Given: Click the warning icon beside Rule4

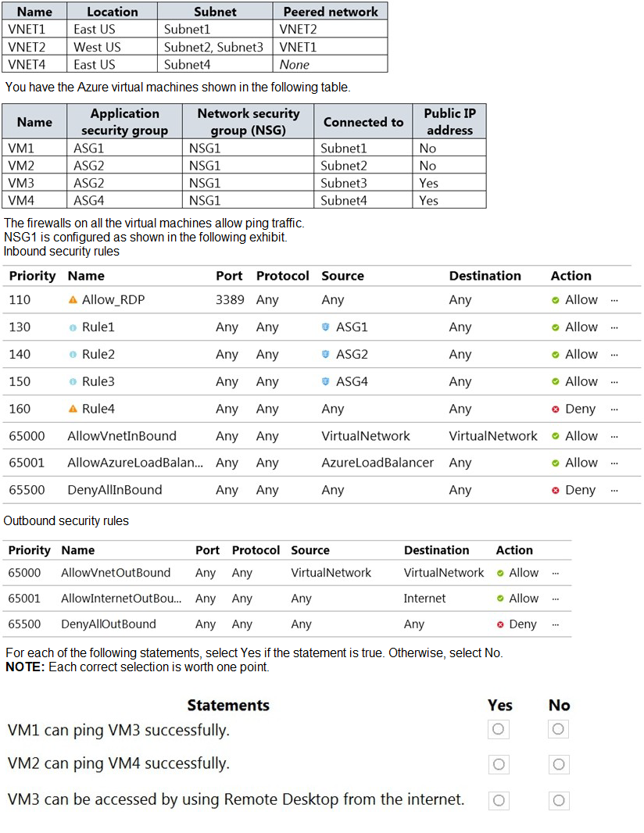Looking at the screenshot, I should 73,409.
